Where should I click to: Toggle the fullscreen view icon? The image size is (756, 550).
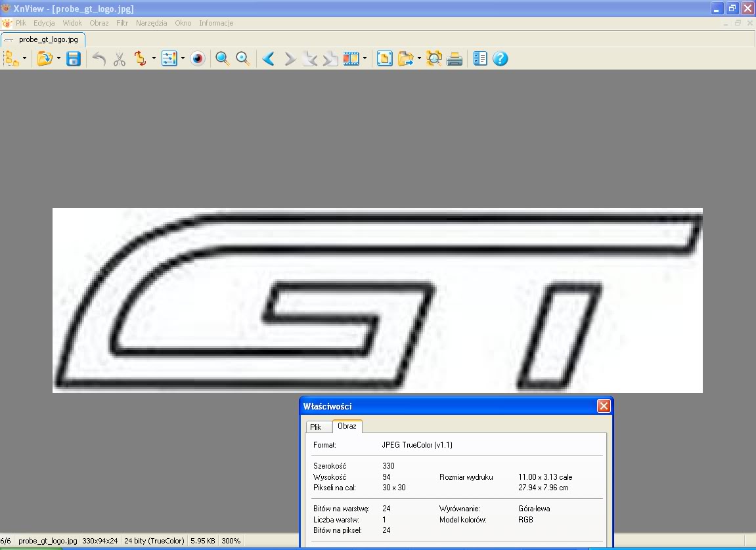coord(385,59)
